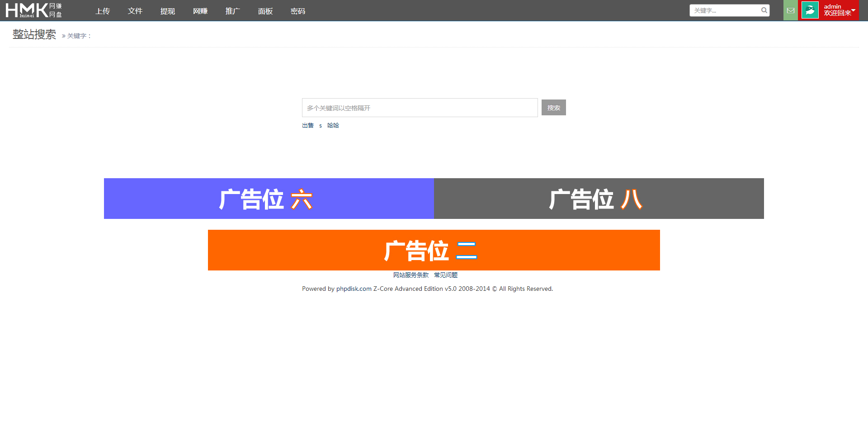Click the main keyword search input field
868x436 pixels.
point(420,108)
